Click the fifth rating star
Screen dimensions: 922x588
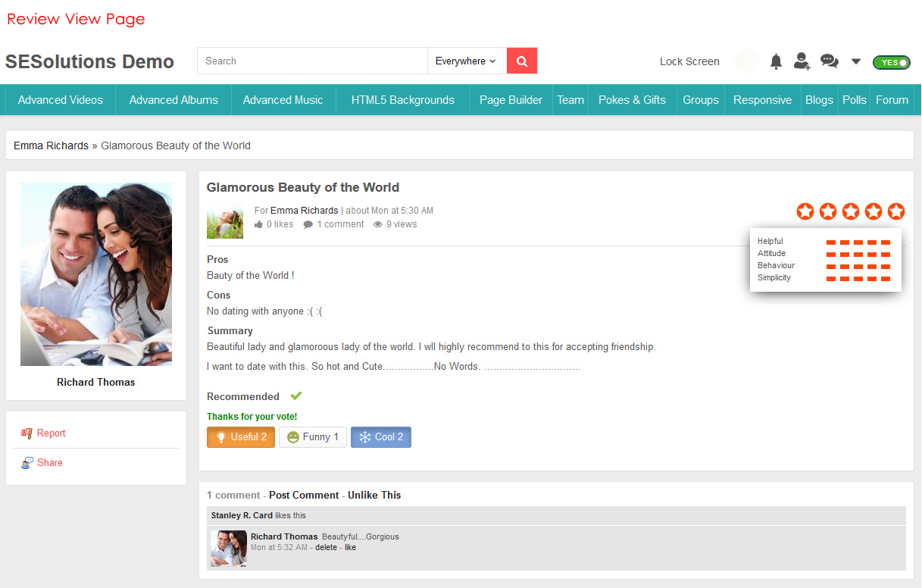click(x=896, y=211)
